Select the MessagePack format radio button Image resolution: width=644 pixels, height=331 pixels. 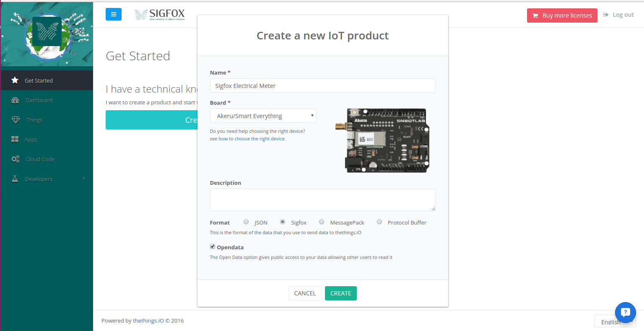[x=322, y=222]
